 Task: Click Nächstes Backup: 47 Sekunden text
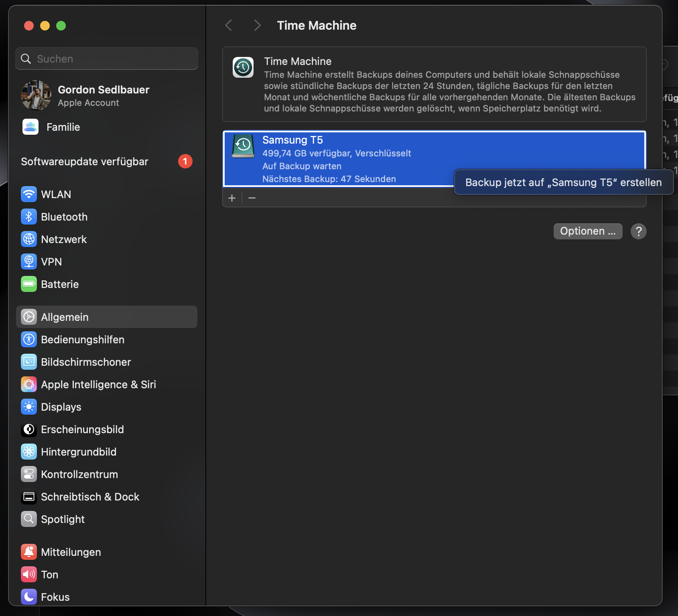pos(329,179)
